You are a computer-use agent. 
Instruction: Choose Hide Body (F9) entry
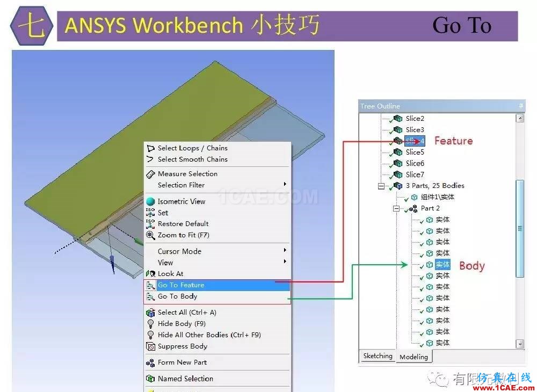point(217,323)
